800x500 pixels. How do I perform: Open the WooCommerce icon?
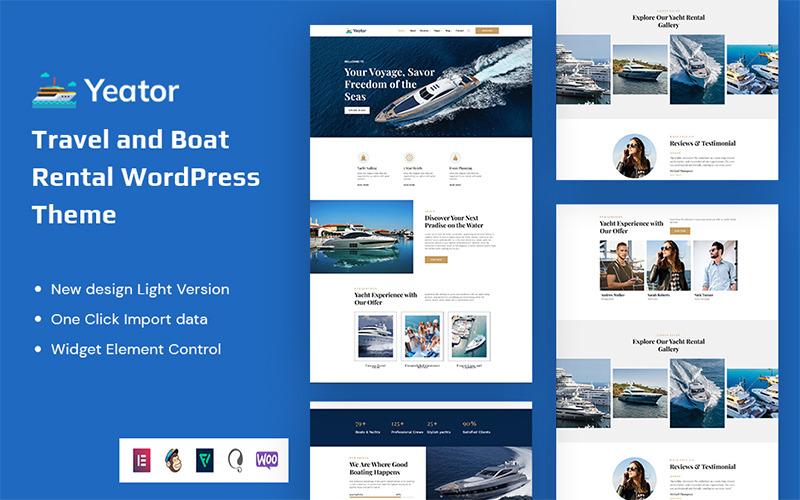[x=267, y=460]
